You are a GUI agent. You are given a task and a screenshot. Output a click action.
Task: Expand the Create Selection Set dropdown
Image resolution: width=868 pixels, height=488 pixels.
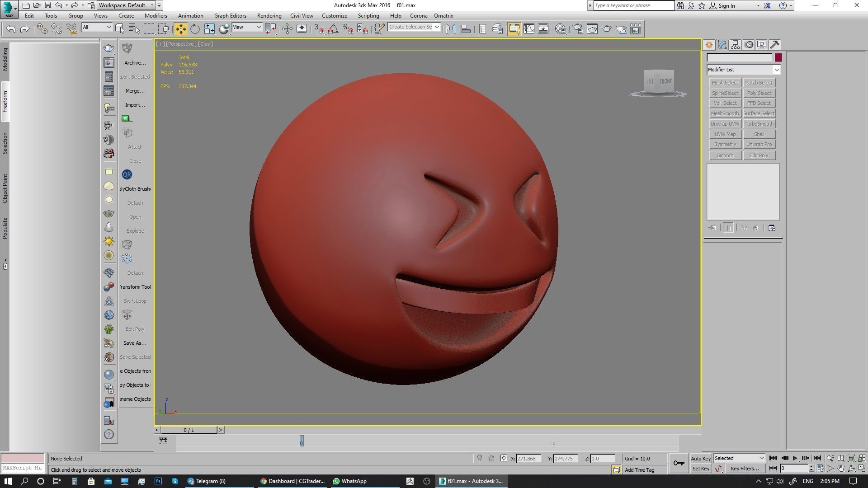pyautogui.click(x=437, y=27)
